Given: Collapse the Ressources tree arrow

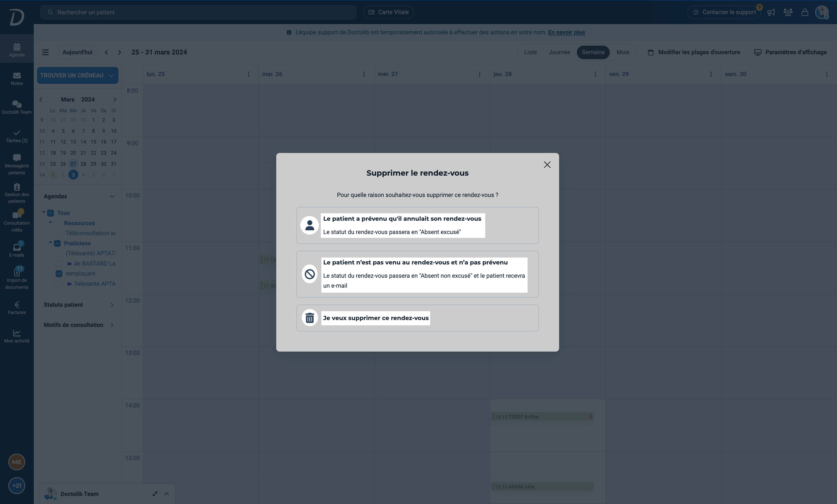Looking at the screenshot, I should coord(51,223).
